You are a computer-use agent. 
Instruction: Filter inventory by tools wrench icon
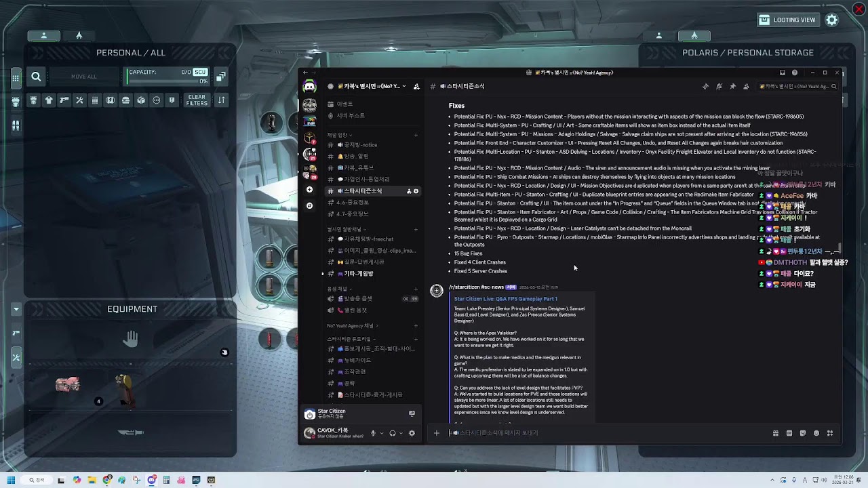coord(79,100)
